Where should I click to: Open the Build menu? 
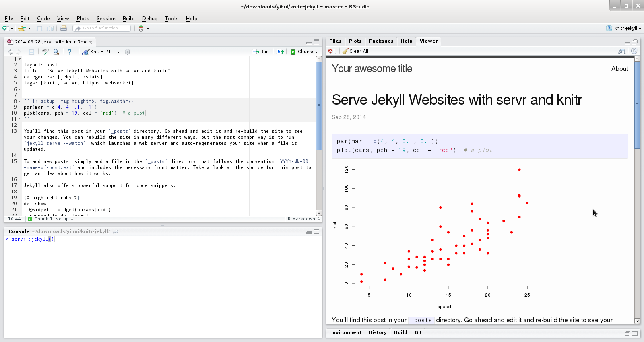click(x=129, y=19)
